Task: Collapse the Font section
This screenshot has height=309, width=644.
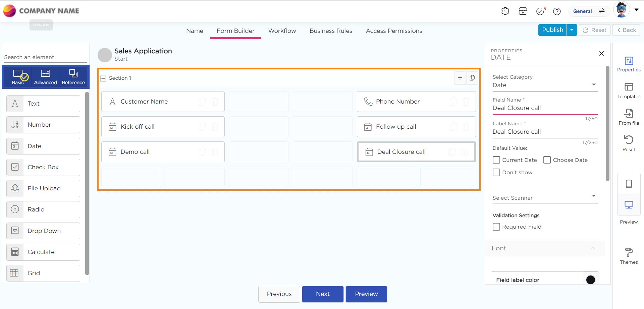Action: pyautogui.click(x=593, y=248)
